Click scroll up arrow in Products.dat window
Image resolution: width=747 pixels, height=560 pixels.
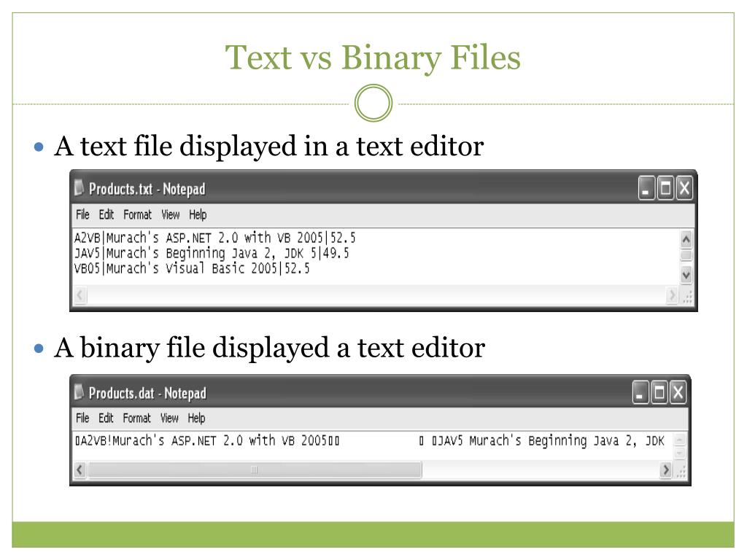pos(681,440)
